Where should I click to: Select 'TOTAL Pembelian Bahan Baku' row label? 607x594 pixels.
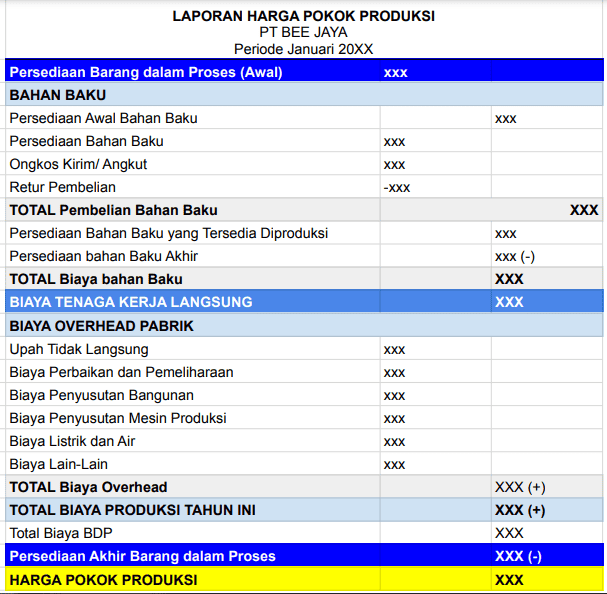pos(113,210)
